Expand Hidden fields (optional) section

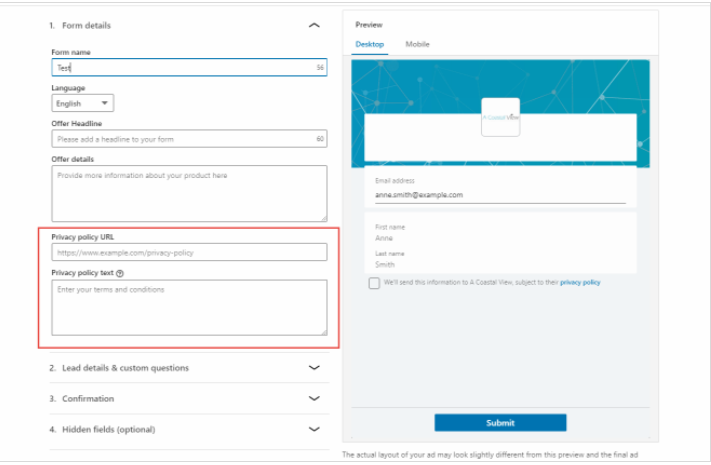(314, 429)
